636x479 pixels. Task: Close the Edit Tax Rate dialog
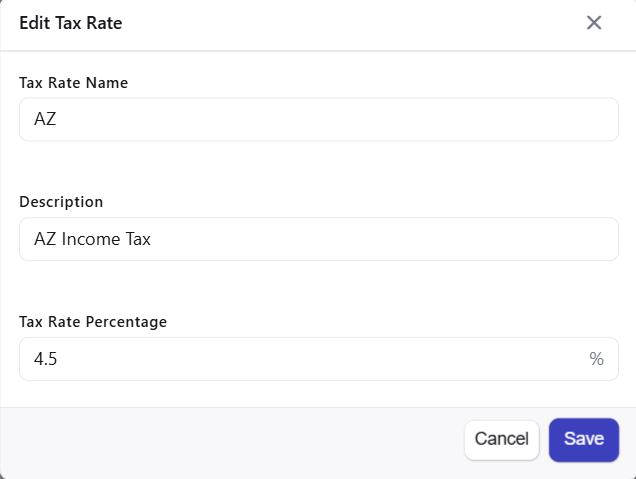[x=594, y=23]
